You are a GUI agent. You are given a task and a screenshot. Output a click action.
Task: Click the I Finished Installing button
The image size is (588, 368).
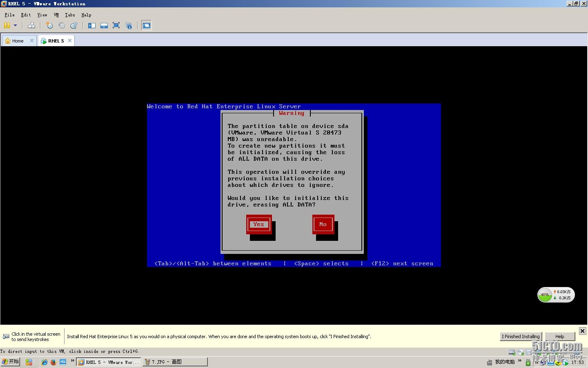tap(521, 337)
